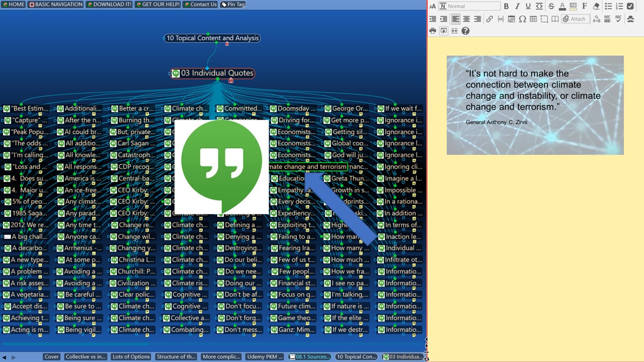Toggle left text alignment
The height and width of the screenshot is (362, 644).
click(x=455, y=19)
